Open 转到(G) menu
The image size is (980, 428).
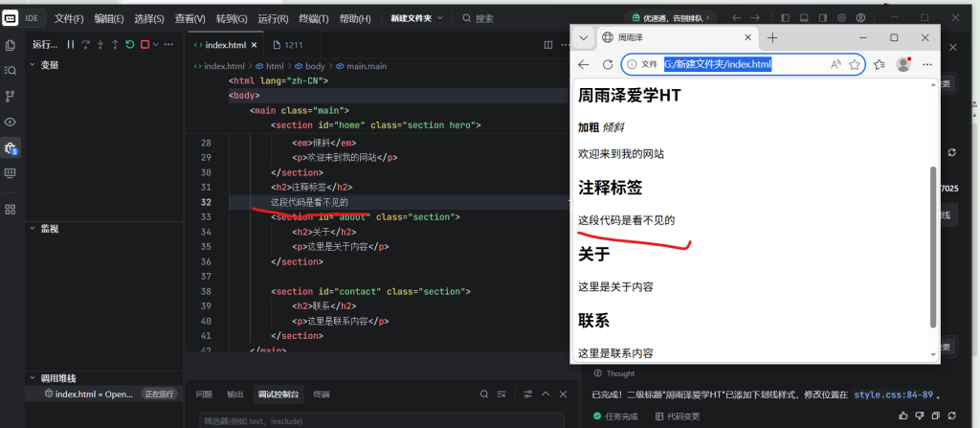pos(232,18)
